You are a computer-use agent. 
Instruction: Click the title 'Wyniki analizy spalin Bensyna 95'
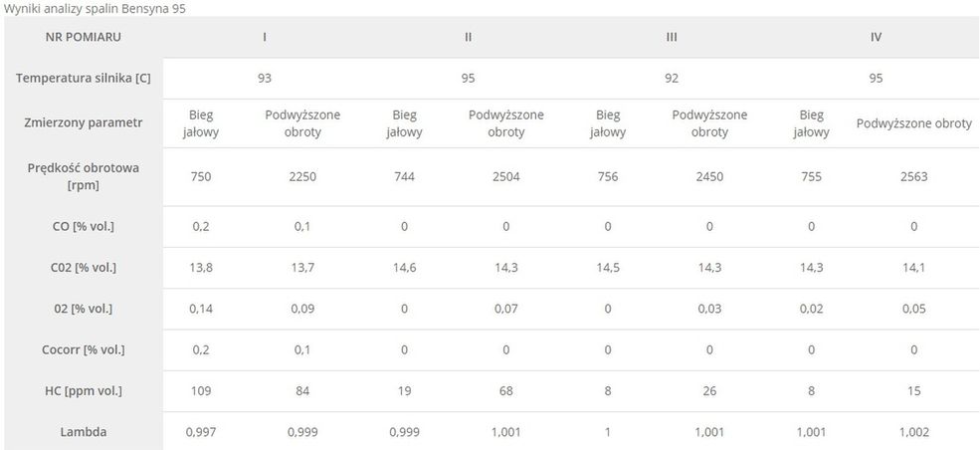point(95,9)
